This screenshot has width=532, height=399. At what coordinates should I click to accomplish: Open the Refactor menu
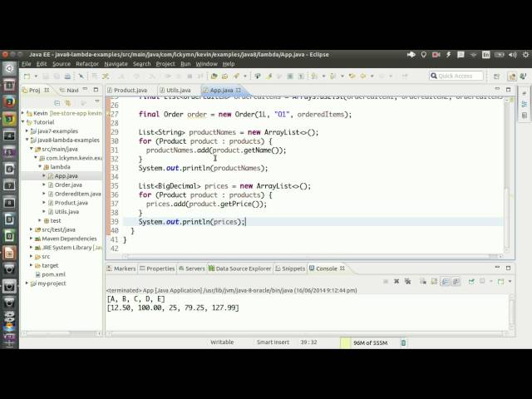click(x=87, y=64)
